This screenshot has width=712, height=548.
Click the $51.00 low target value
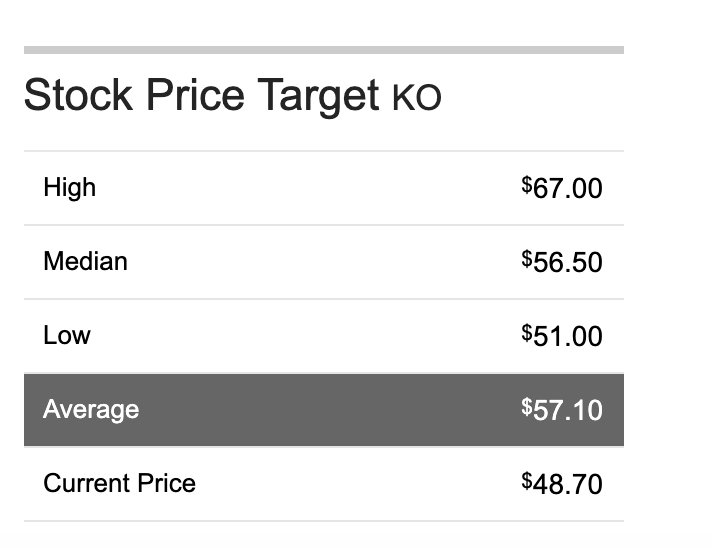(562, 336)
